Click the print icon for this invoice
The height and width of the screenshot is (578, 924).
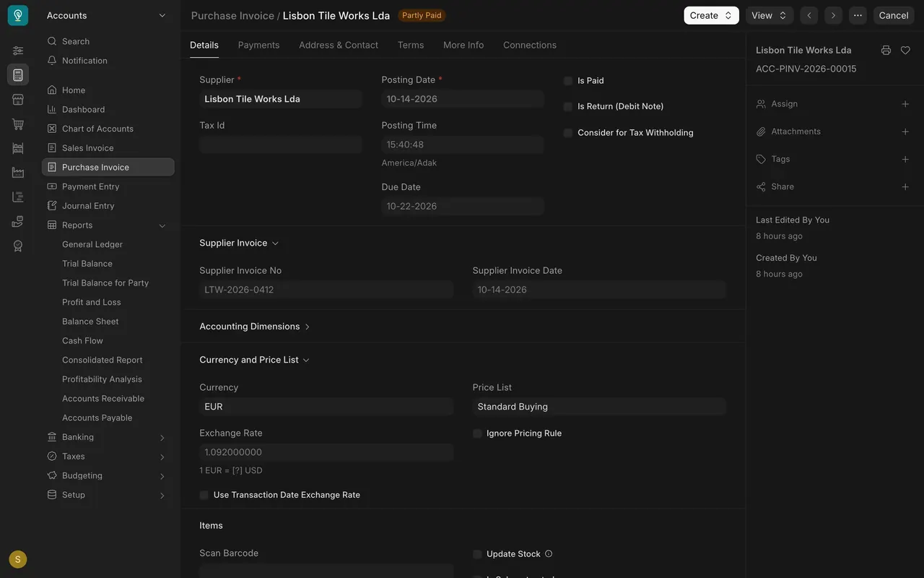pyautogui.click(x=886, y=50)
